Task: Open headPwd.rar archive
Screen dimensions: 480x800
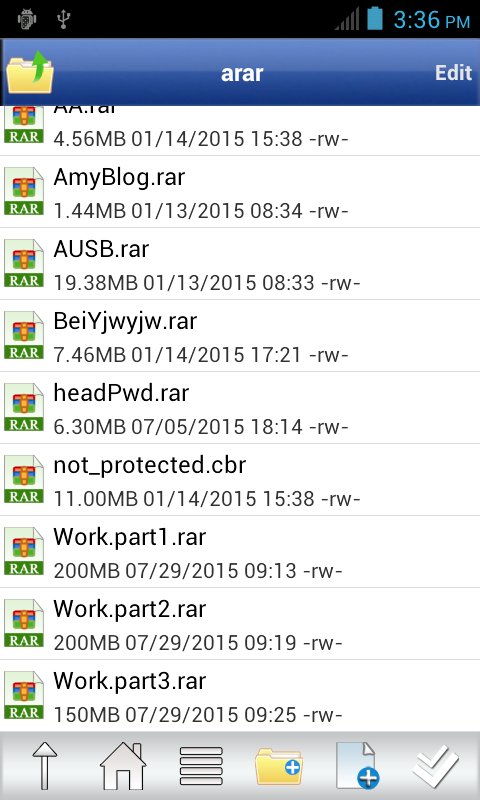Action: 240,408
